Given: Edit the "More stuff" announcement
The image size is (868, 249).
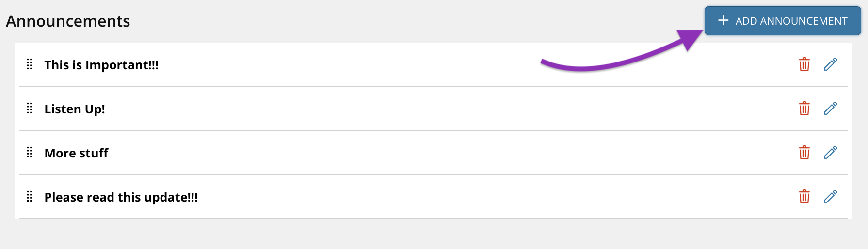Looking at the screenshot, I should [830, 153].
